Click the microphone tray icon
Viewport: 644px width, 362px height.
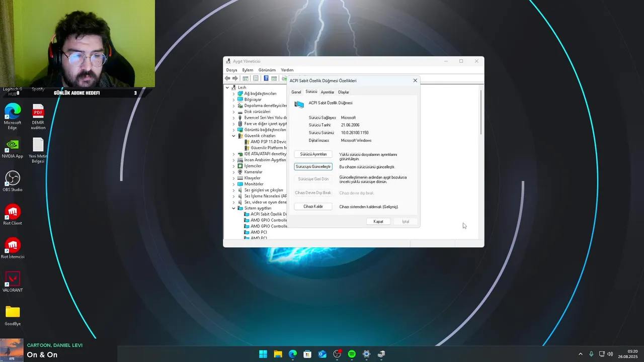591,354
